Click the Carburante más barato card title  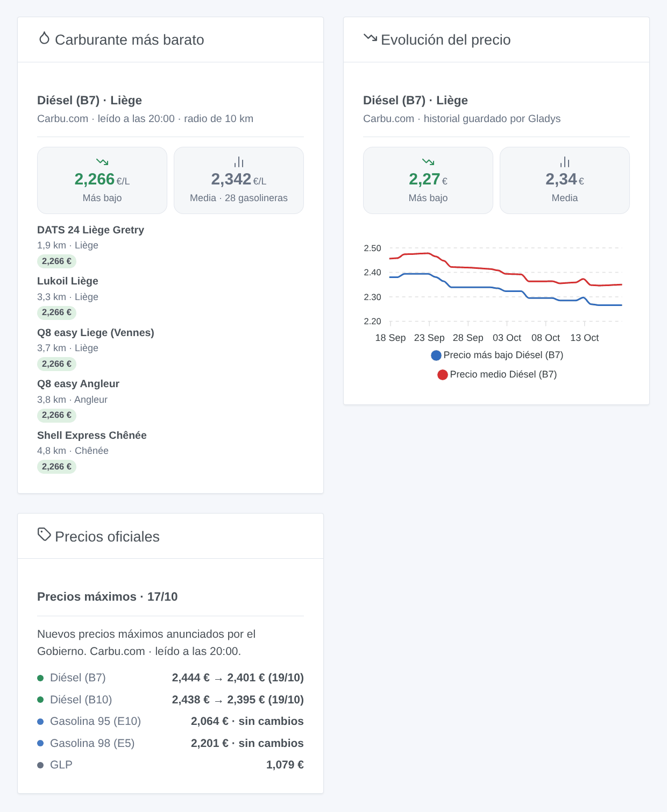tap(130, 40)
